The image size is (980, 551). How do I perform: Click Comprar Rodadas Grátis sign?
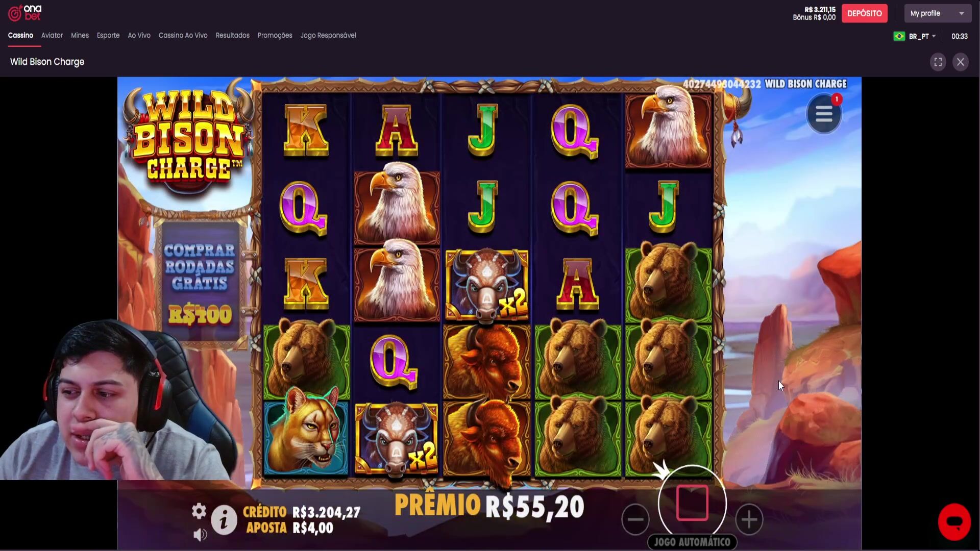(x=200, y=283)
